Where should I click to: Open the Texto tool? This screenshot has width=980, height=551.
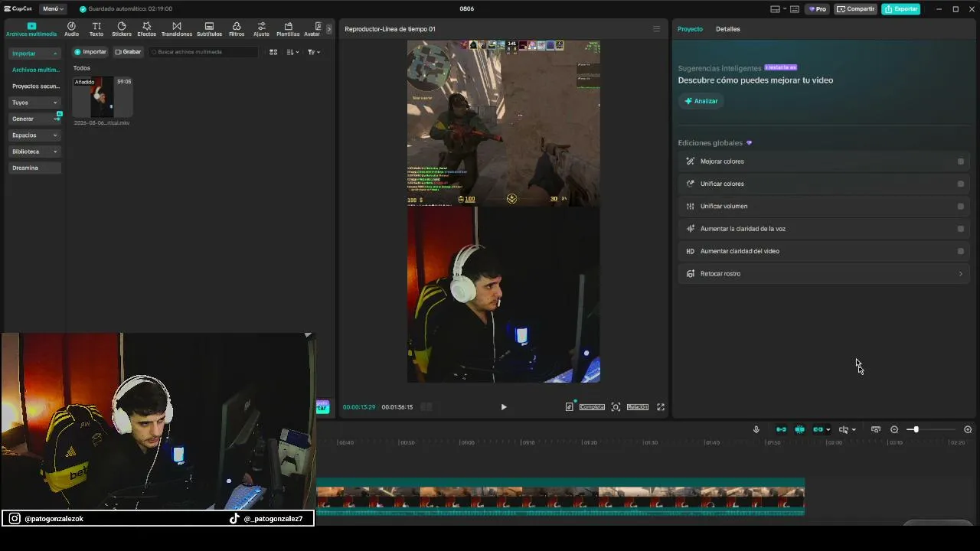pos(96,29)
